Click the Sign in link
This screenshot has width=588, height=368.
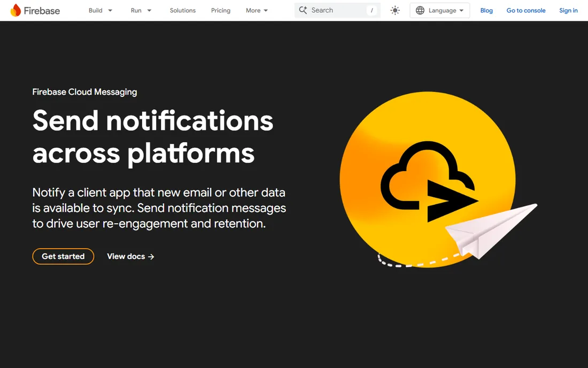click(x=568, y=11)
